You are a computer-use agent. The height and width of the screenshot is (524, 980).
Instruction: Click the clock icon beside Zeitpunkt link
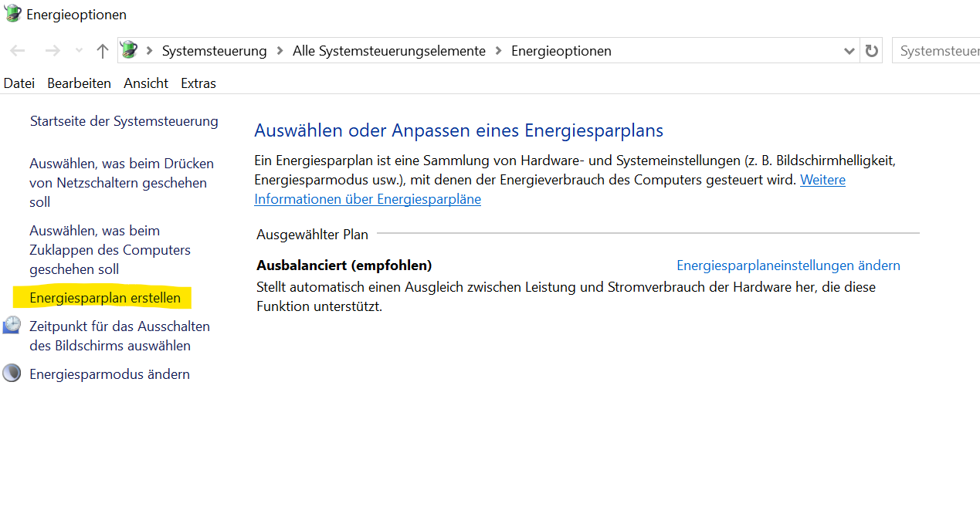point(12,326)
